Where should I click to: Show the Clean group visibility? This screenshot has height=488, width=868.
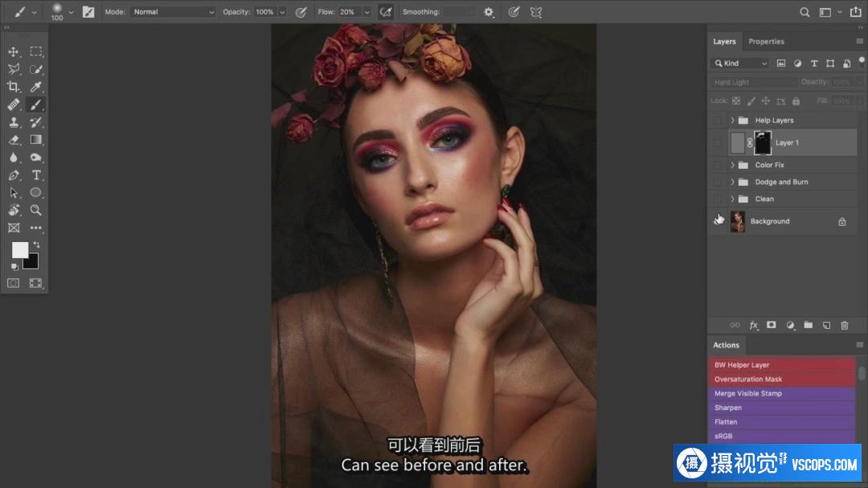[x=718, y=199]
